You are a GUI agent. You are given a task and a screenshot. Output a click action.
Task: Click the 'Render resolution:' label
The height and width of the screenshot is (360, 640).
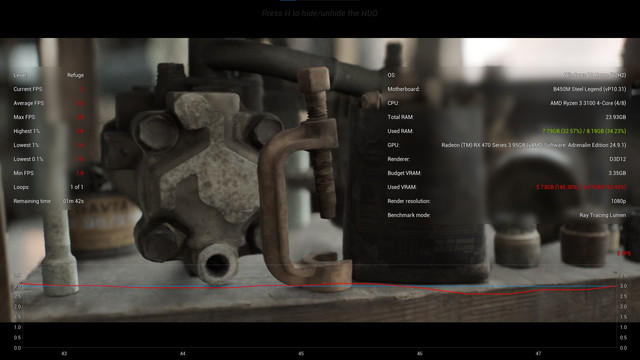click(409, 201)
